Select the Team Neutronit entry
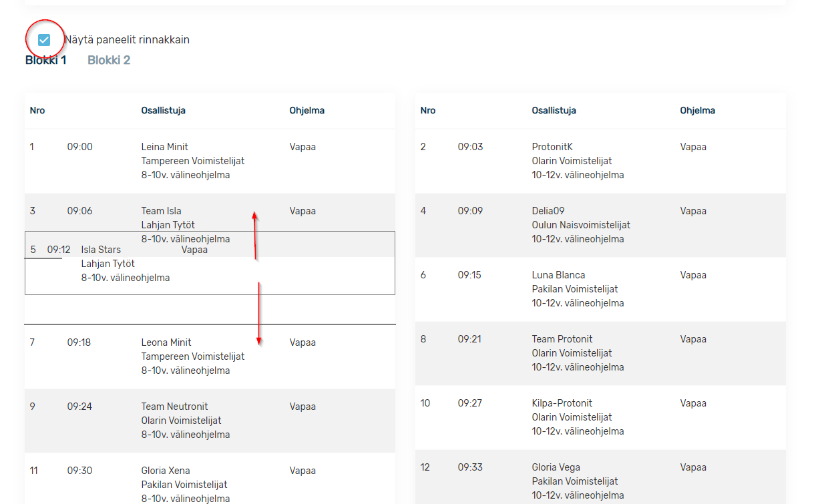 [x=175, y=407]
